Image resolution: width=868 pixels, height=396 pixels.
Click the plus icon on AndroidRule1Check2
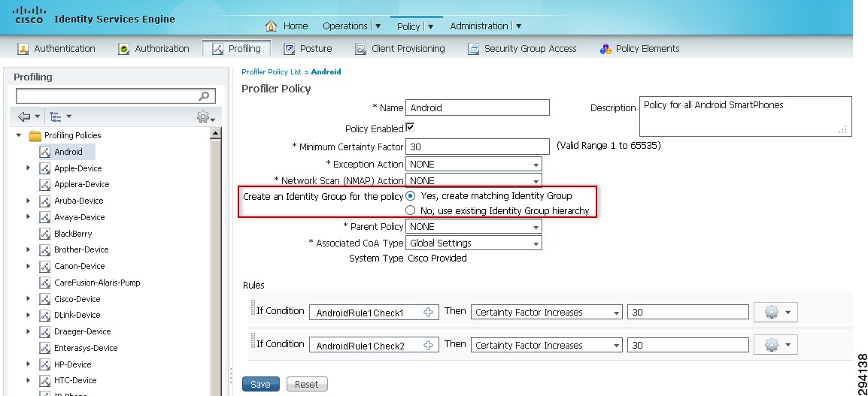tap(429, 346)
